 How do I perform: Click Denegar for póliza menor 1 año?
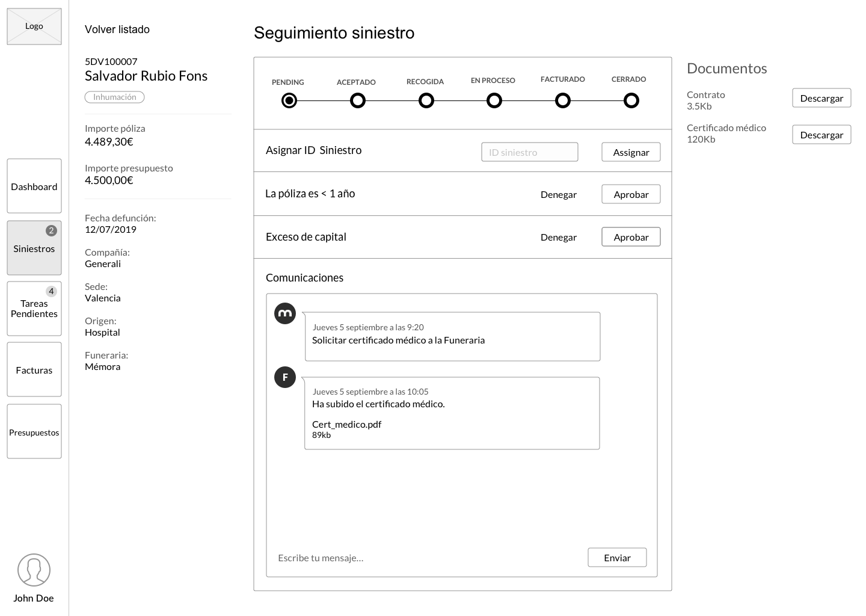click(x=559, y=194)
